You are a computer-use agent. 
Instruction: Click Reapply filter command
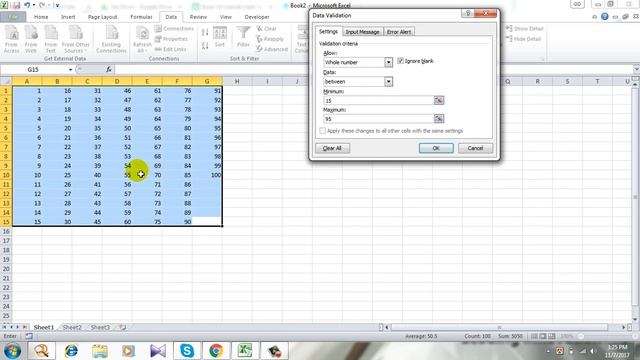[270, 39]
